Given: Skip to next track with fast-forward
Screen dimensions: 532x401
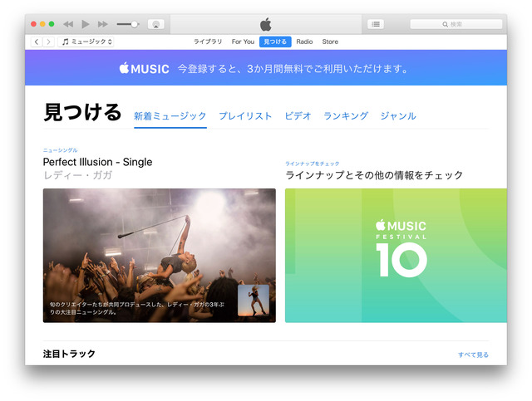Looking at the screenshot, I should (x=102, y=24).
